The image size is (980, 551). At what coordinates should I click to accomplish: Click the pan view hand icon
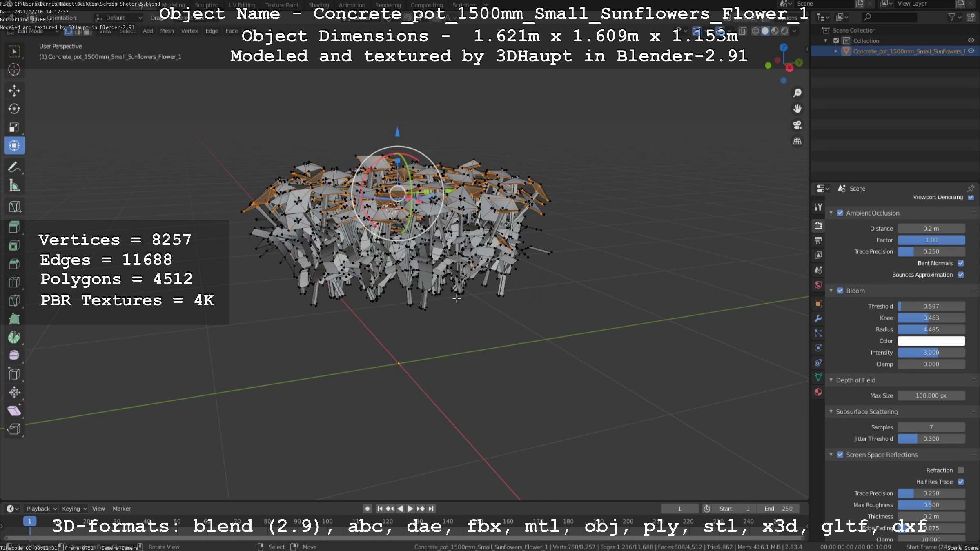[797, 109]
